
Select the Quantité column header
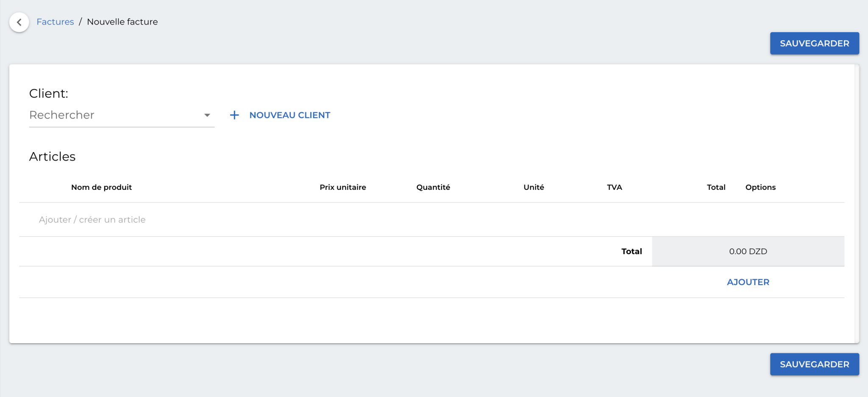click(x=433, y=187)
